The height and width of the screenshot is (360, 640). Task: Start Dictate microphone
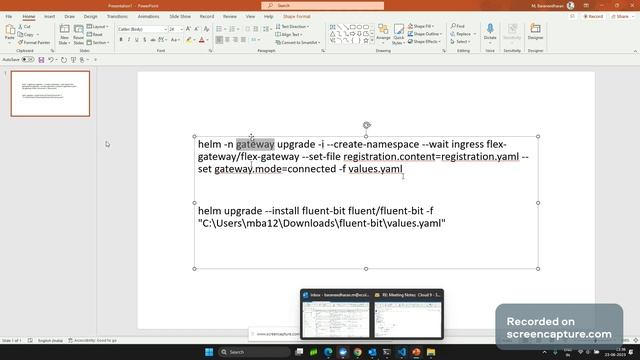click(x=490, y=32)
